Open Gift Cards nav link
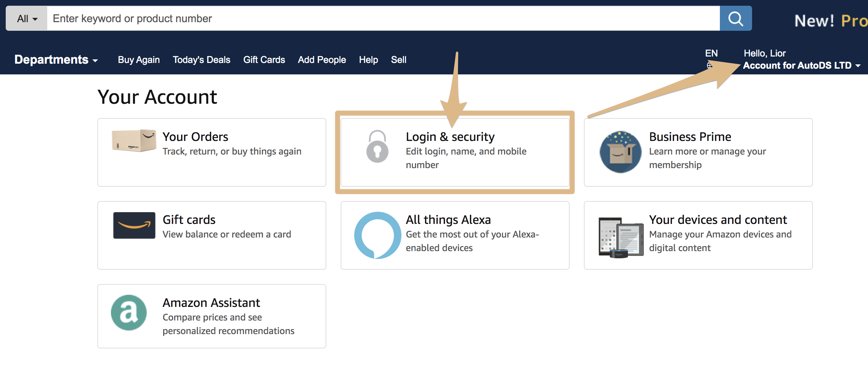The width and height of the screenshot is (868, 367). click(x=264, y=60)
